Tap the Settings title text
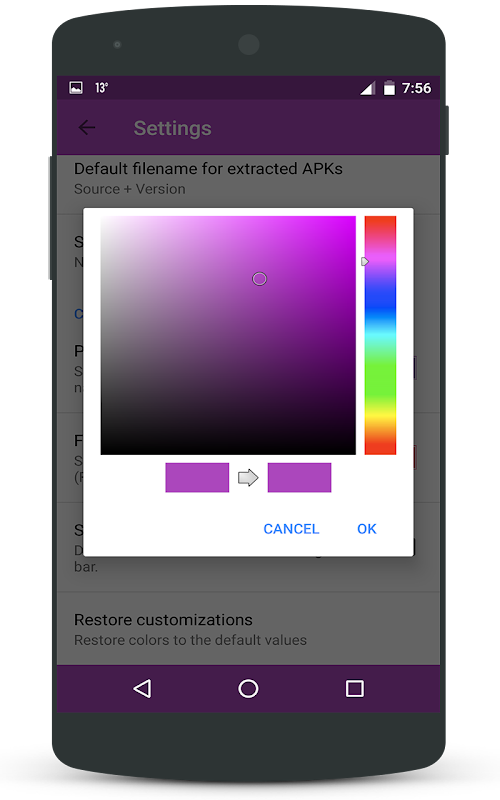This screenshot has height=800, width=500. tap(172, 128)
